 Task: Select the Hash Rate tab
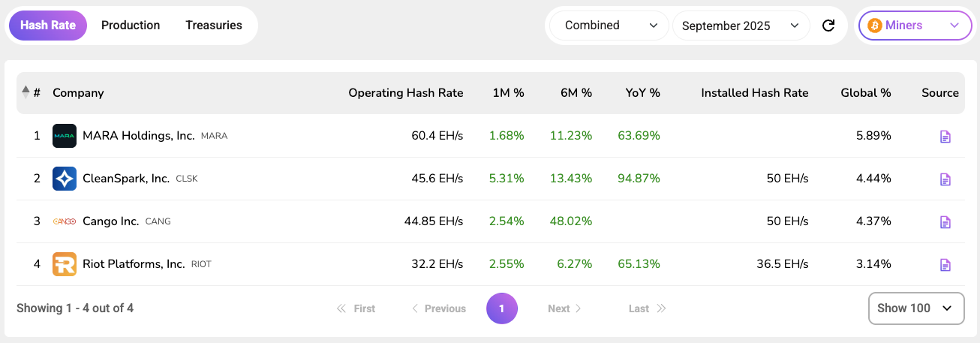[48, 26]
